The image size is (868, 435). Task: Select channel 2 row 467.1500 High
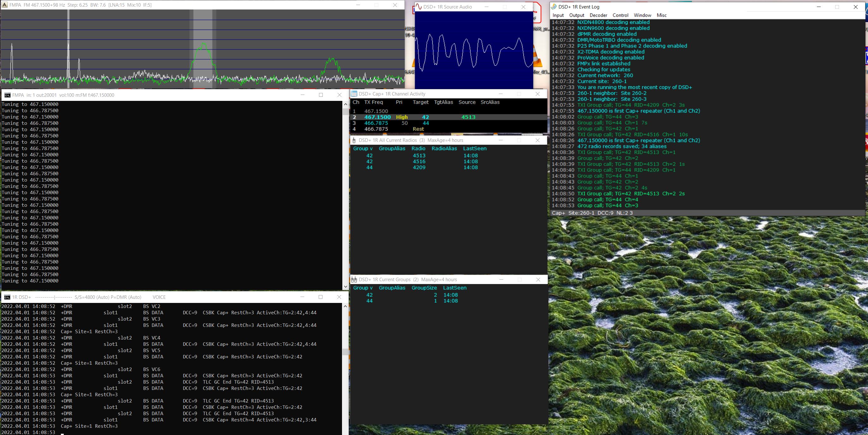(448, 117)
